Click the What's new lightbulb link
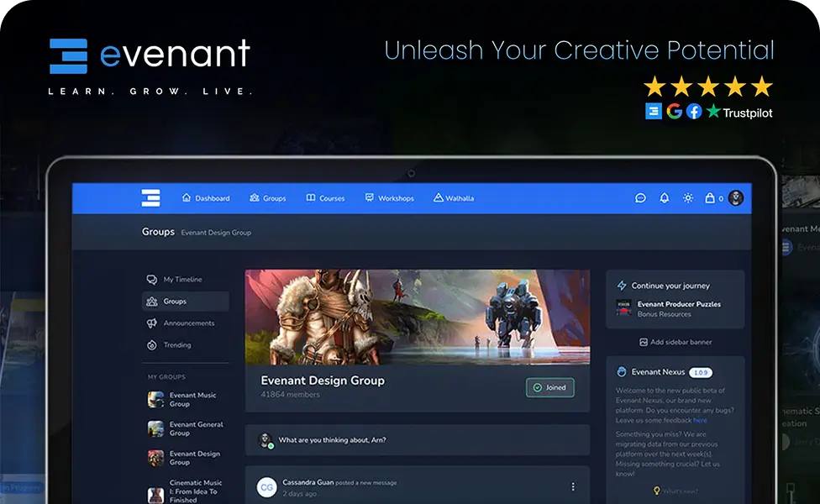This screenshot has height=504, width=820. coord(675,491)
